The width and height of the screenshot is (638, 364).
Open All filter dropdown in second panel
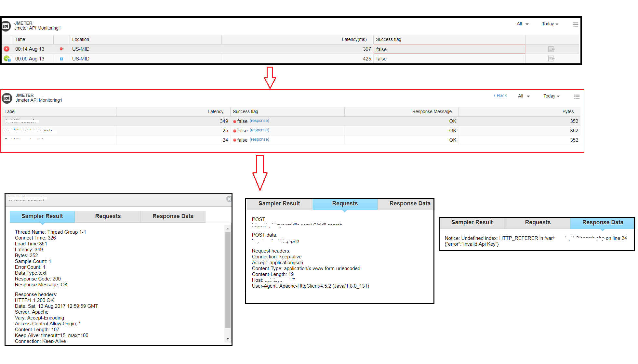(524, 96)
